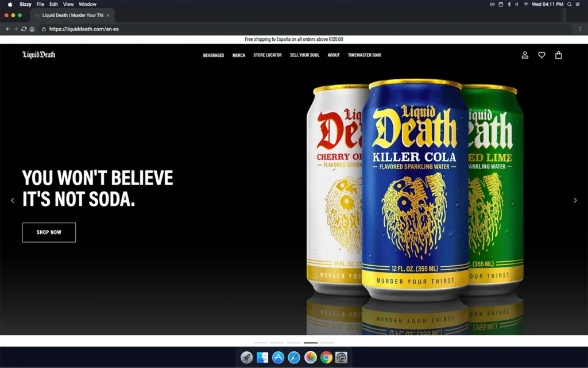Open the browser three-dot menu
This screenshot has width=588, height=368.
coord(580,29)
